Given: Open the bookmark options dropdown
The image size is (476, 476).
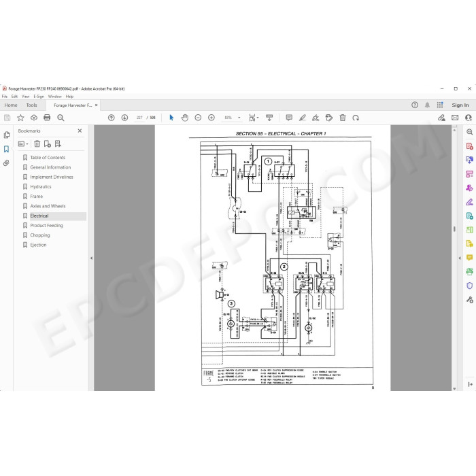Looking at the screenshot, I should [23, 144].
